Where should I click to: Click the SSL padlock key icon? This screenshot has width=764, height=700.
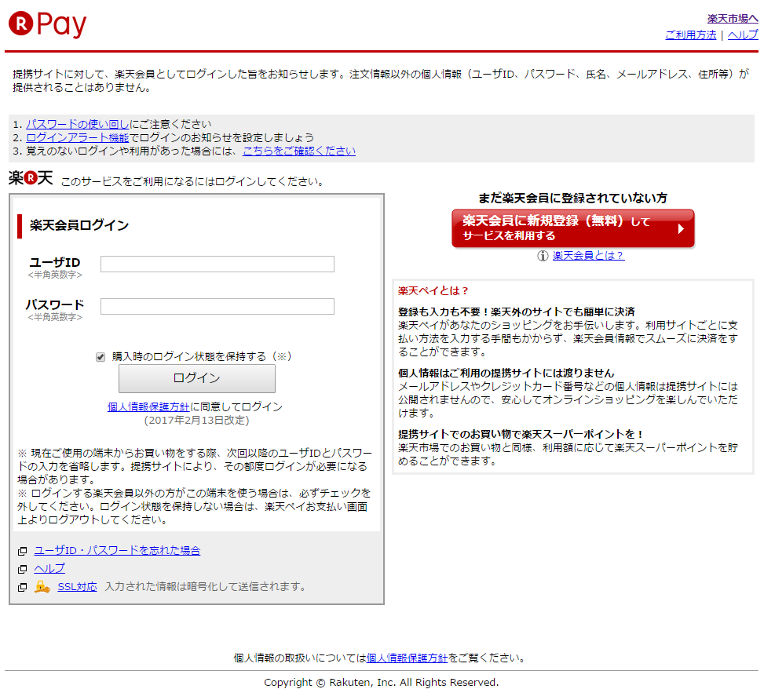click(42, 587)
